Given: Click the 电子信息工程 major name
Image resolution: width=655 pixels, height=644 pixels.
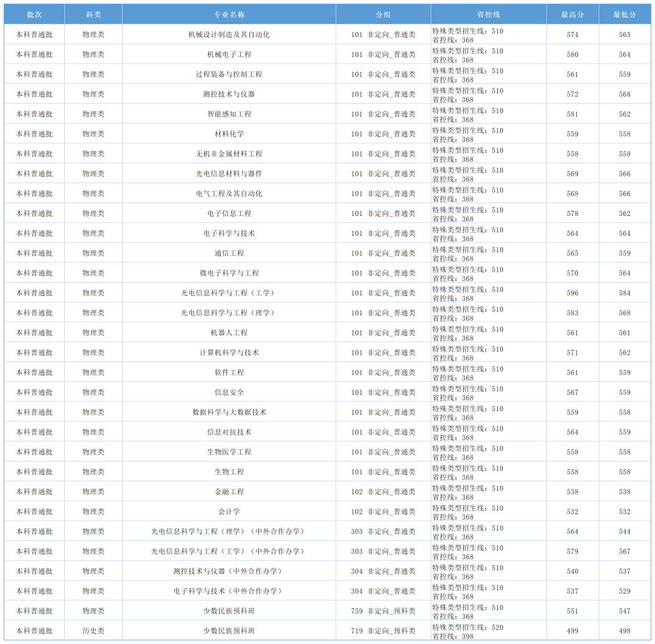Looking at the screenshot, I should (229, 213).
